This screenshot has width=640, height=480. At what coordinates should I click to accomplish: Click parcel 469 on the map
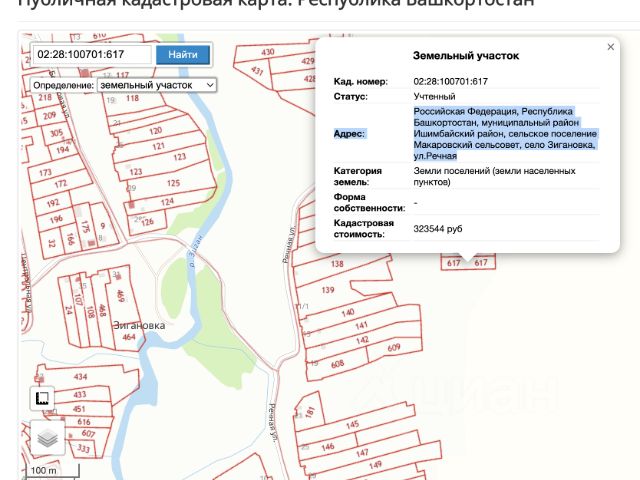[x=120, y=296]
